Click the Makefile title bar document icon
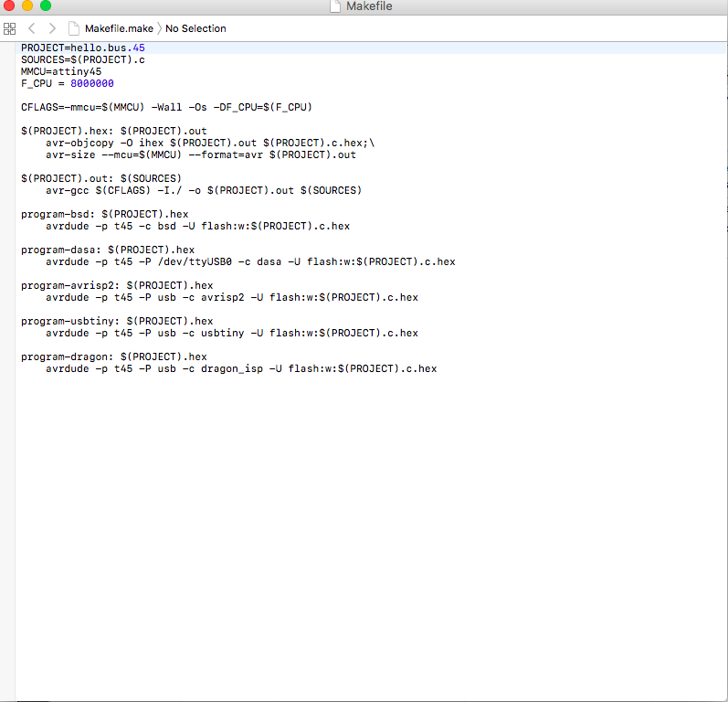The width and height of the screenshot is (728, 702). tap(335, 6)
